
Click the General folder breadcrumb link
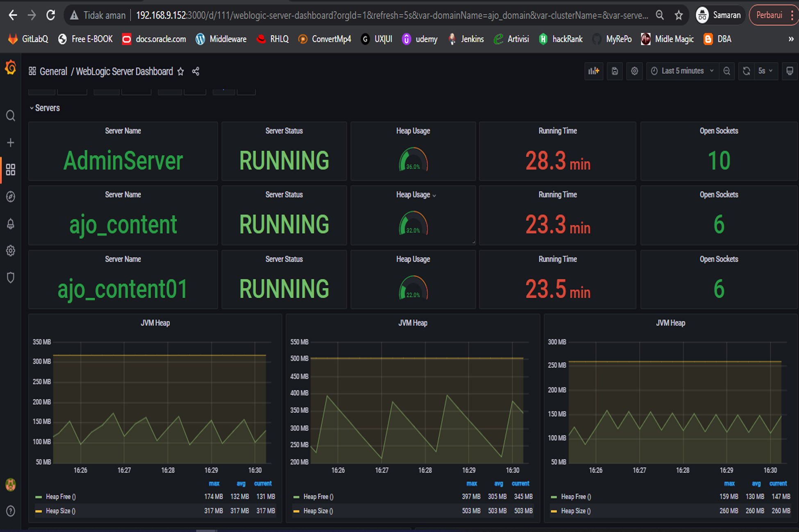53,72
